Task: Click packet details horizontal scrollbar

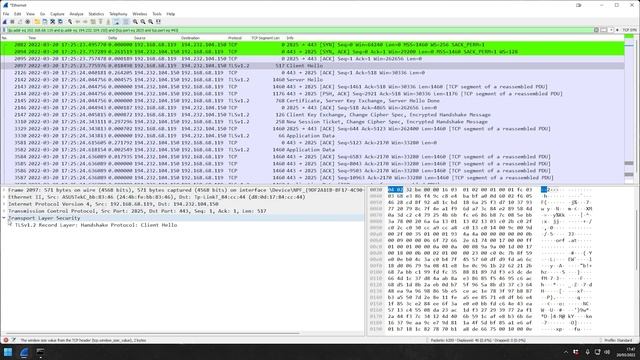Action: 153,333
